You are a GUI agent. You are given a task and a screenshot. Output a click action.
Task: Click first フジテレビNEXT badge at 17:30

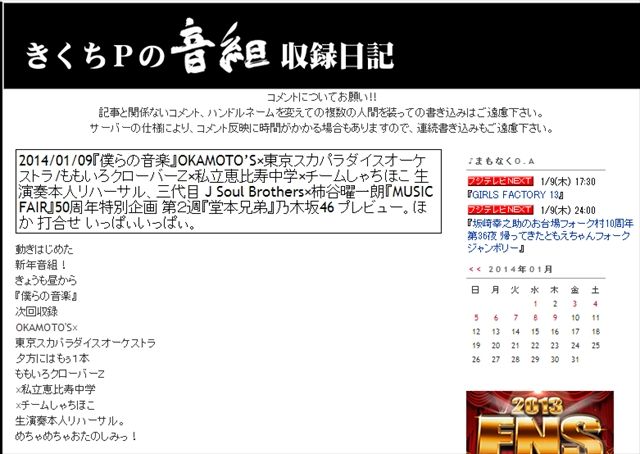click(x=500, y=181)
